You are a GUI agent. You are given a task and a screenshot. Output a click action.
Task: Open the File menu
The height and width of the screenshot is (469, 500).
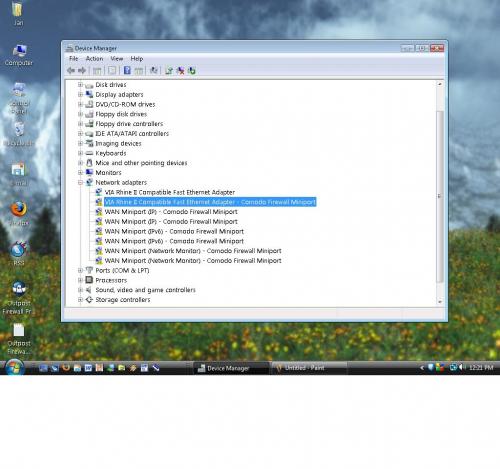(x=73, y=59)
